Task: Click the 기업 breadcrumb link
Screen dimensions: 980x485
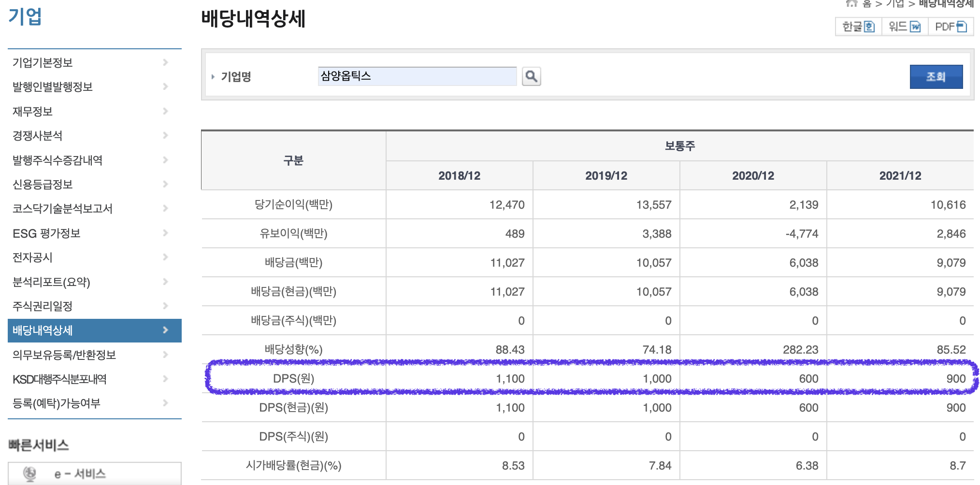Action: [x=895, y=3]
